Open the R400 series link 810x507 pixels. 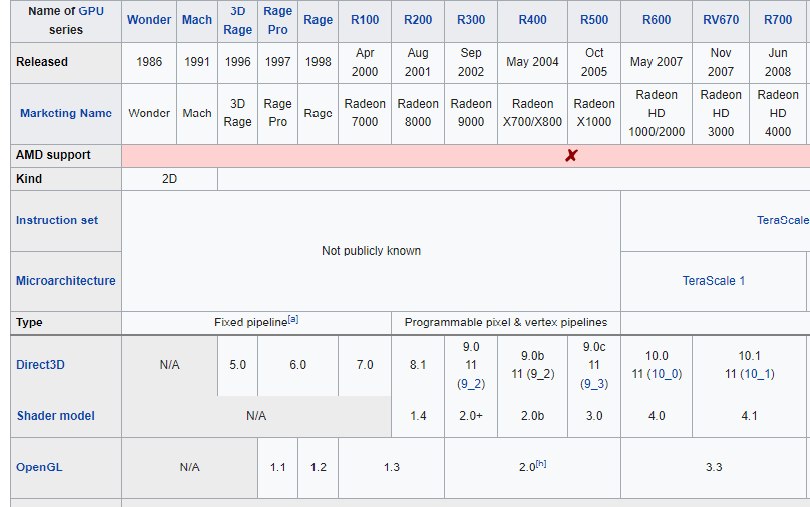point(532,20)
